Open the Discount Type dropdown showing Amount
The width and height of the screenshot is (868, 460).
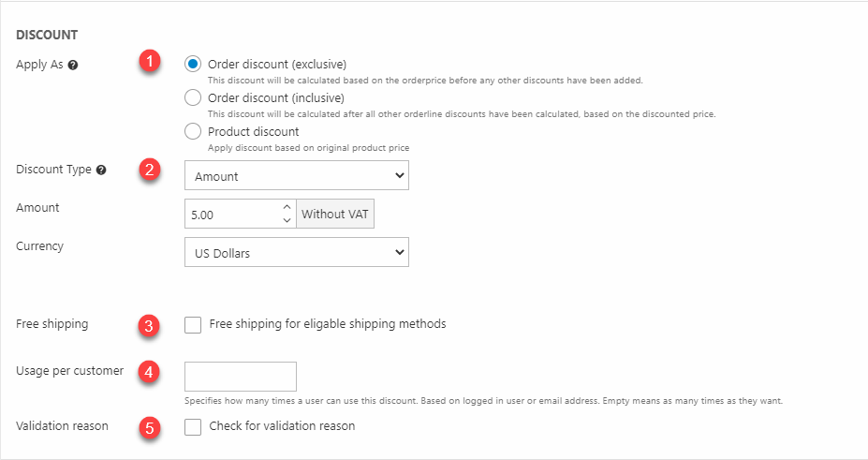click(x=296, y=176)
